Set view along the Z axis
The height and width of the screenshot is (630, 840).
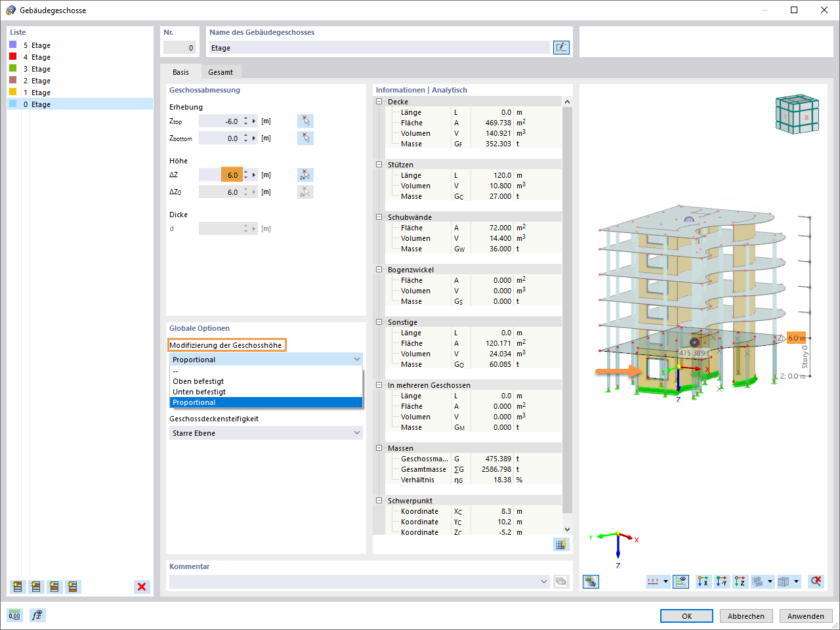(740, 581)
